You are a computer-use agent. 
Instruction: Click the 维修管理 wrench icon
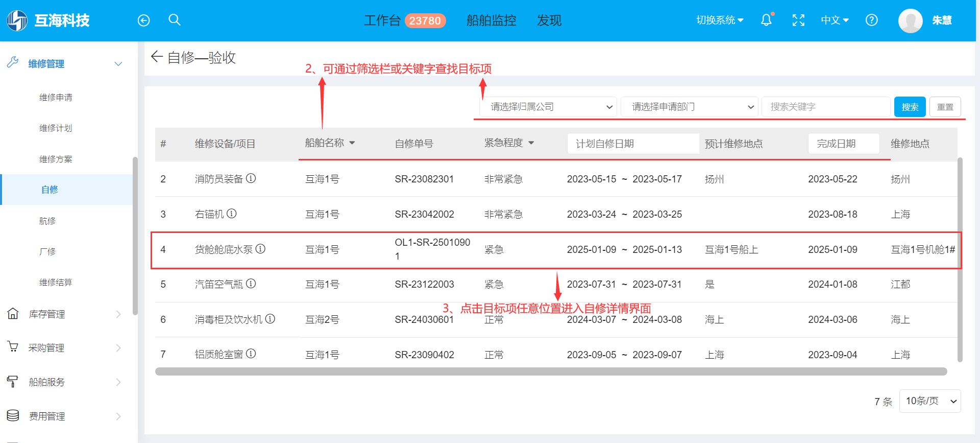pos(13,62)
